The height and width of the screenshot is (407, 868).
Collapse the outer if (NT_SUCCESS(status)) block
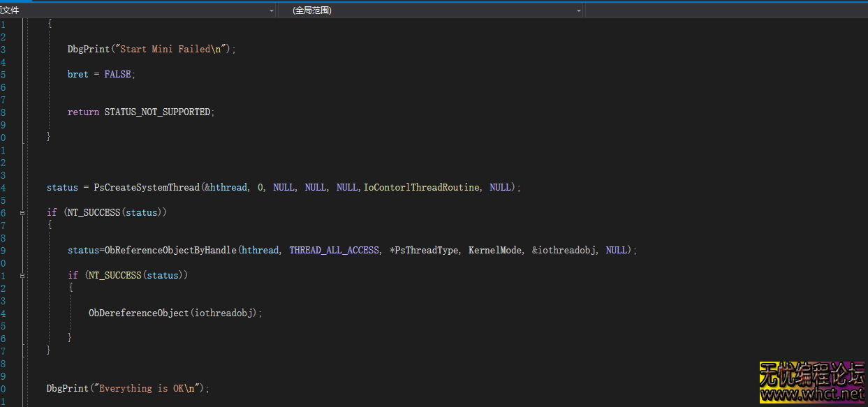23,212
